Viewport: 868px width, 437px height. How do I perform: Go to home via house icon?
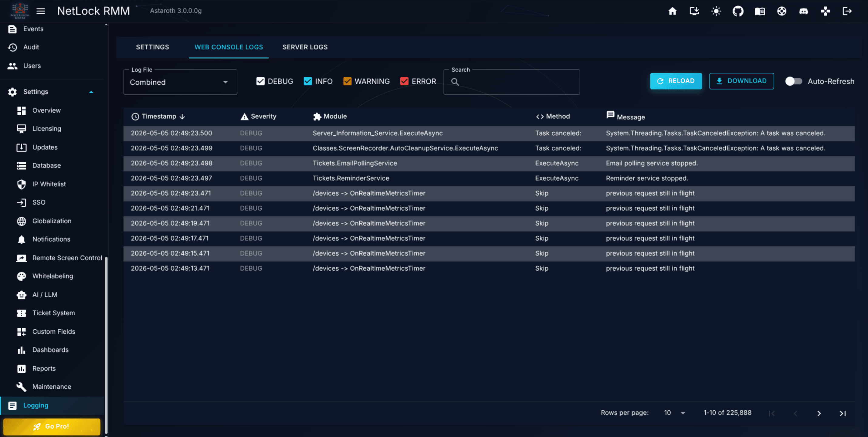tap(672, 11)
